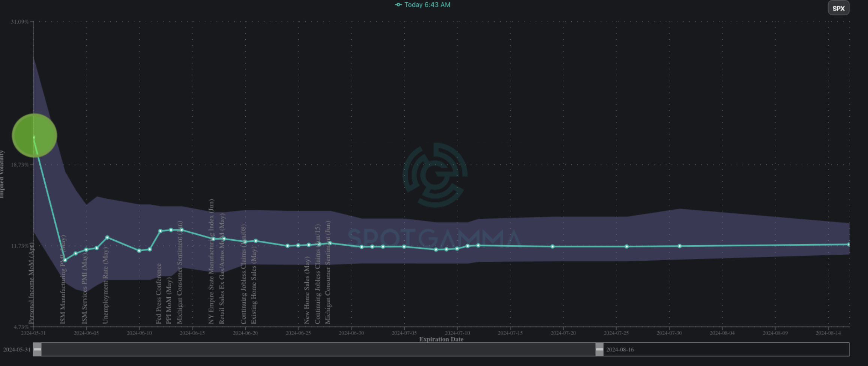The image size is (868, 366).
Task: Click the Expiration Date axis title
Action: pos(441,339)
